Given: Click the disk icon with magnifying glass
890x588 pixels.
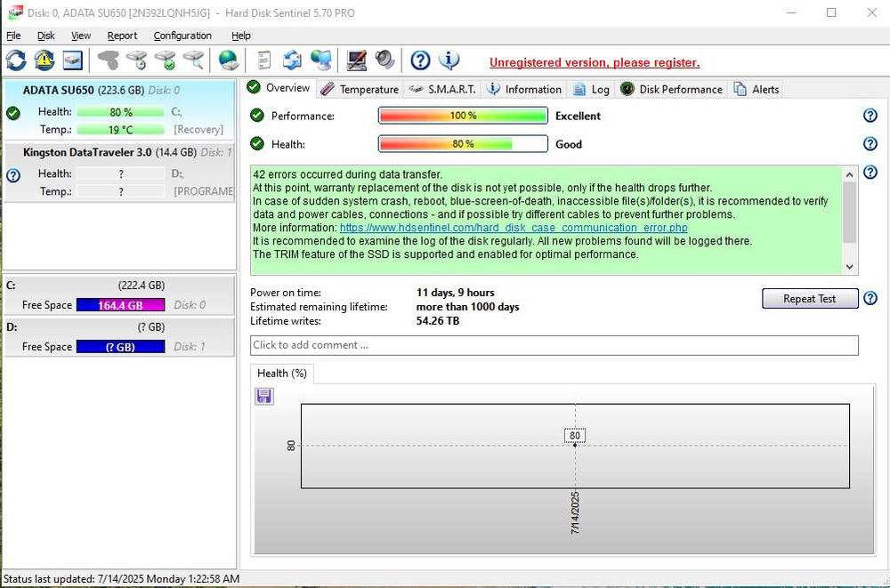Looking at the screenshot, I should pyautogui.click(x=193, y=60).
